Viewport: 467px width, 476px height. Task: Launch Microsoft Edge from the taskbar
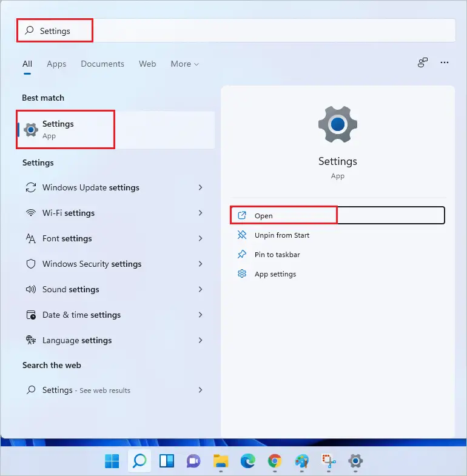(248, 461)
